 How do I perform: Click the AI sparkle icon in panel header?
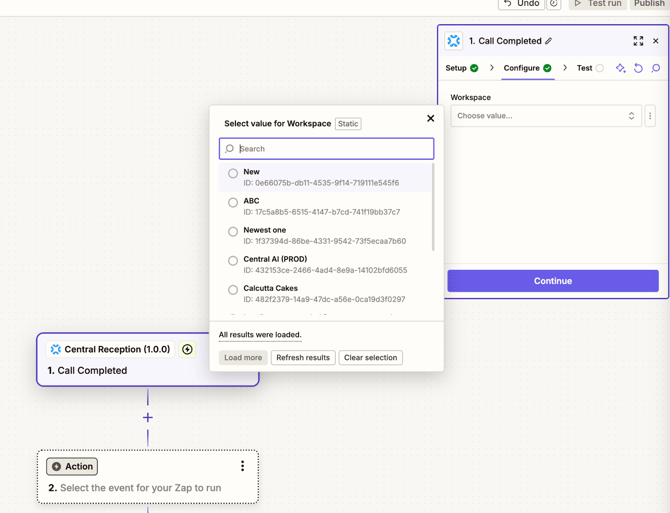coord(620,68)
